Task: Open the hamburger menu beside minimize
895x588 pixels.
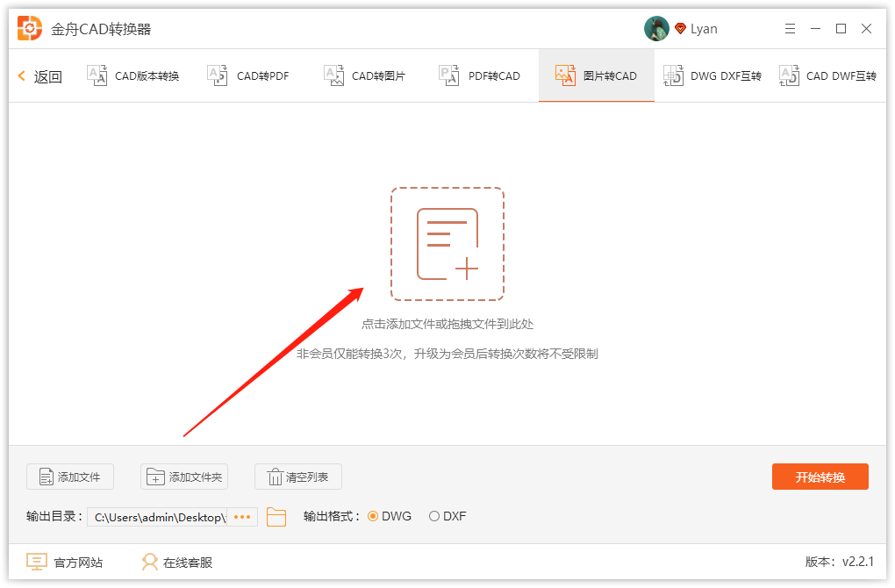Action: tap(789, 28)
